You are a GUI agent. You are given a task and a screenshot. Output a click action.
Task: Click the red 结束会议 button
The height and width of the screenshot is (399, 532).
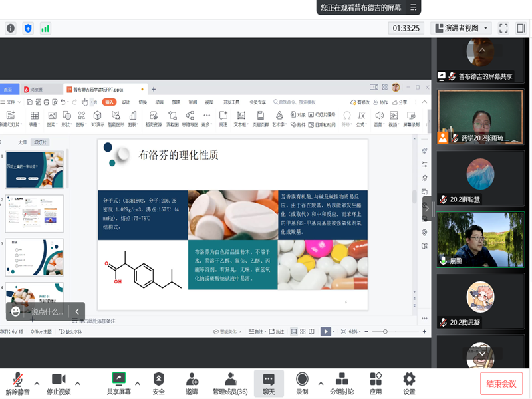(501, 384)
